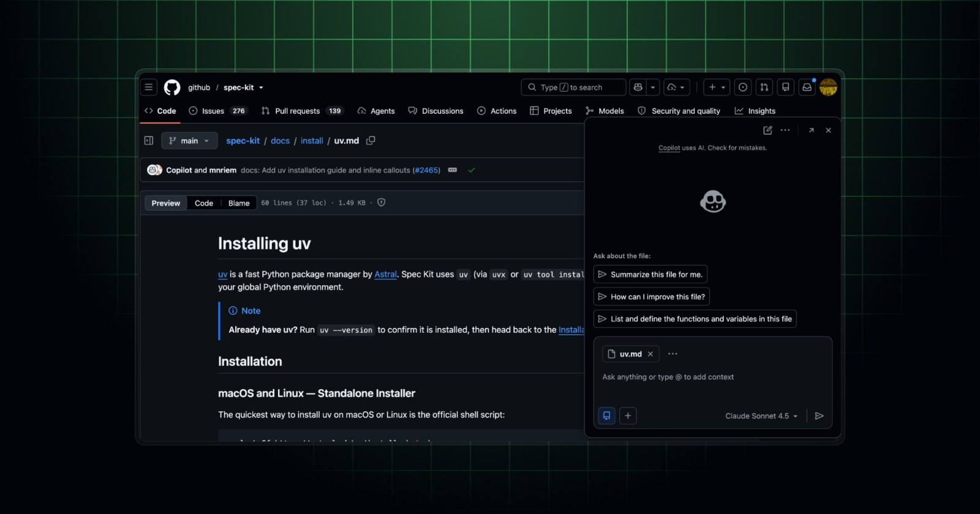Open Copilot panel more options menu
980x514 pixels.
pyautogui.click(x=785, y=130)
